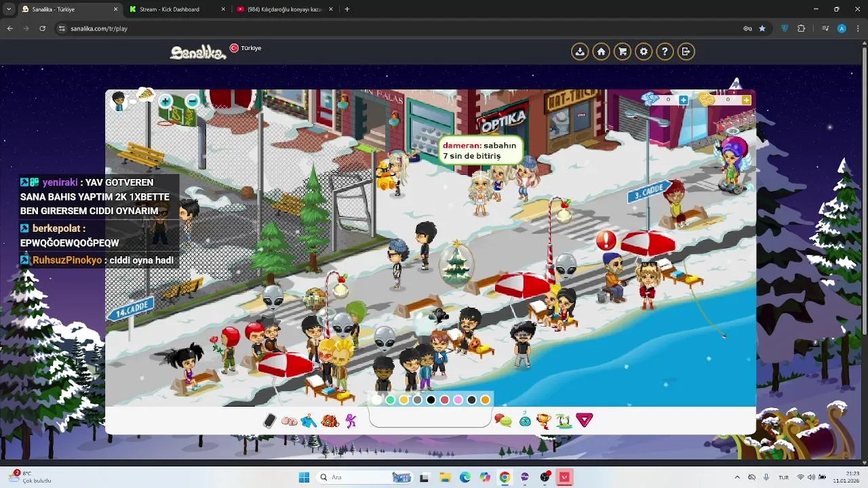Pick the yellow chat color swatch

coord(404,400)
